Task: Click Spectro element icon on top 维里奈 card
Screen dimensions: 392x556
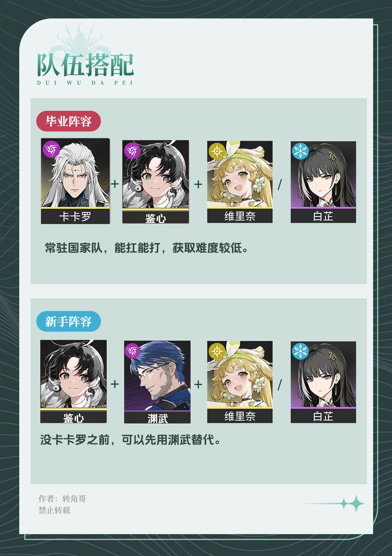Action: pyautogui.click(x=217, y=151)
